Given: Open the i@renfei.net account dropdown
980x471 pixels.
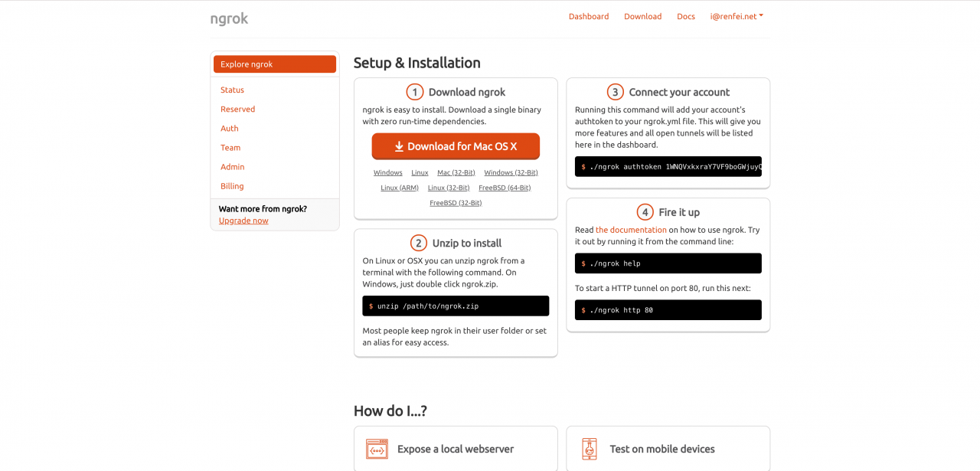Looking at the screenshot, I should pyautogui.click(x=736, y=16).
